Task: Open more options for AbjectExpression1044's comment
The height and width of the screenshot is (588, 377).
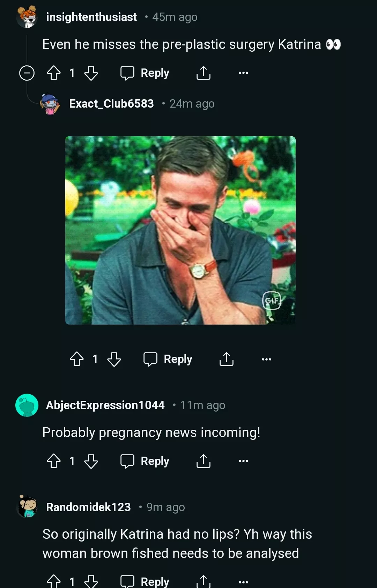Action: point(243,461)
